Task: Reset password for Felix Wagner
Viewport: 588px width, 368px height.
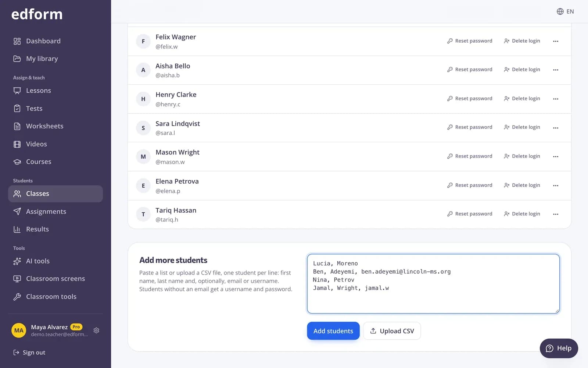Action: pos(470,41)
